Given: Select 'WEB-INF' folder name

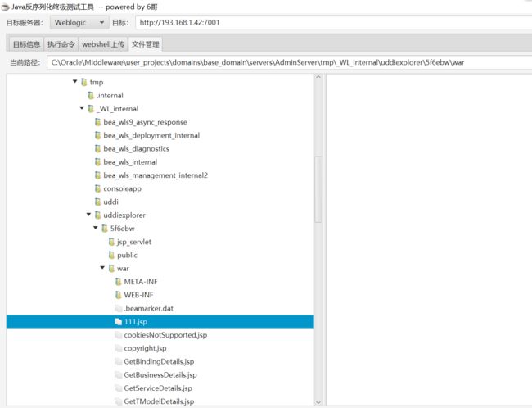Looking at the screenshot, I should (x=138, y=295).
